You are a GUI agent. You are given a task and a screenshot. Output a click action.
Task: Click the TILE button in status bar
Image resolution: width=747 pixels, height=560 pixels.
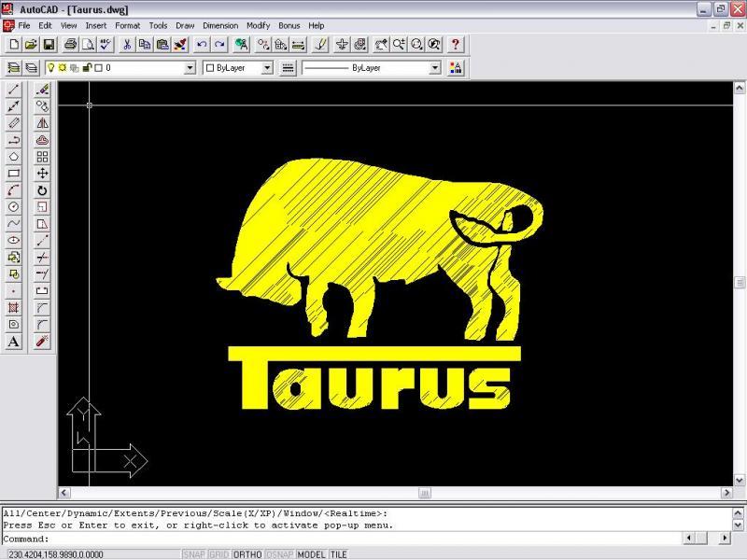(x=338, y=554)
